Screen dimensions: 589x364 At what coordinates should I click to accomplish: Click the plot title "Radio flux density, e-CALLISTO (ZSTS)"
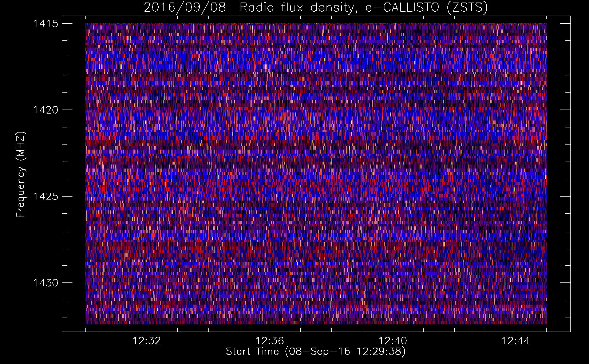pos(364,7)
